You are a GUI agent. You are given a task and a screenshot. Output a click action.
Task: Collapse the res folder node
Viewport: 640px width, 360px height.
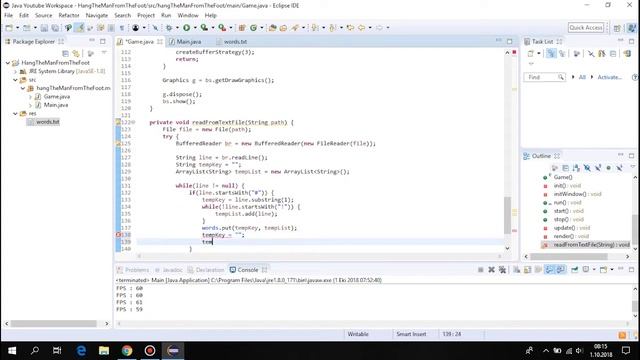coord(16,113)
